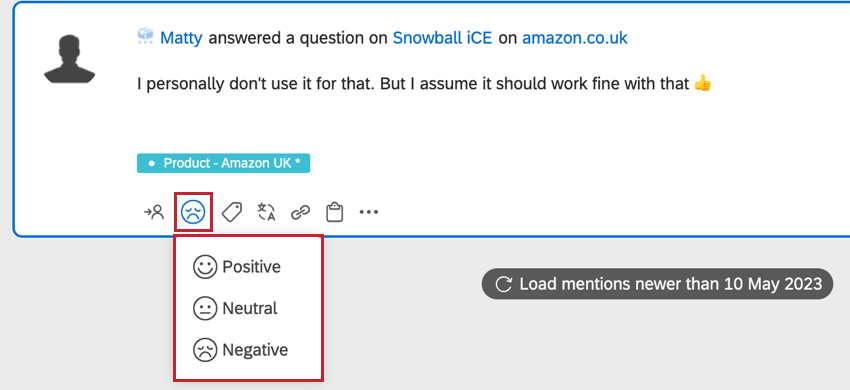The width and height of the screenshot is (850, 390).
Task: Click the link chain icon
Action: [x=300, y=212]
